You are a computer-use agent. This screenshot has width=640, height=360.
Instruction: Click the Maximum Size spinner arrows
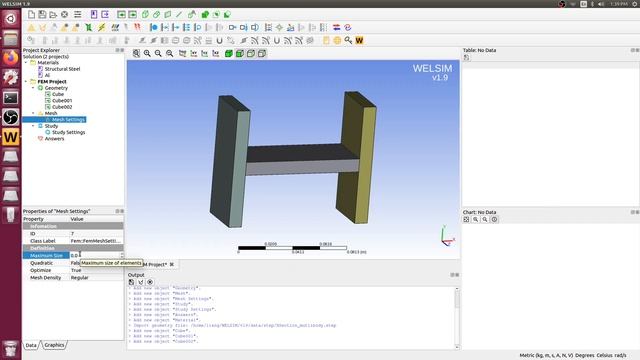(122, 256)
